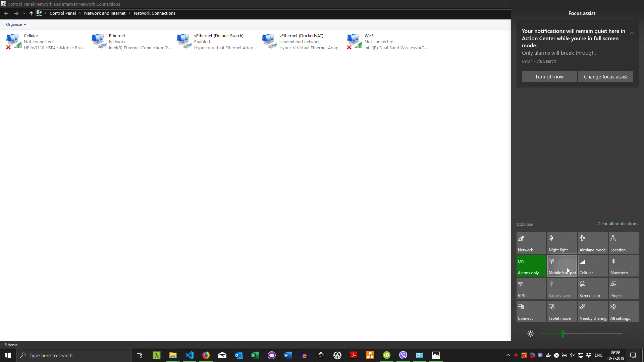Select the Wi-Fi adapter icon
Screen dimensions: 644x362
coord(354,41)
